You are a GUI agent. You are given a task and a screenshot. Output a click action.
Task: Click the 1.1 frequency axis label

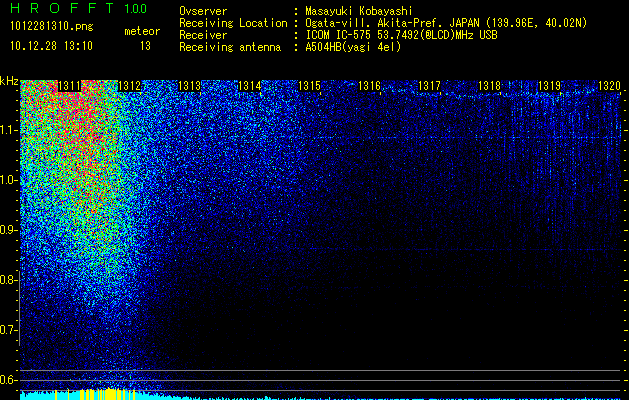[x=9, y=130]
